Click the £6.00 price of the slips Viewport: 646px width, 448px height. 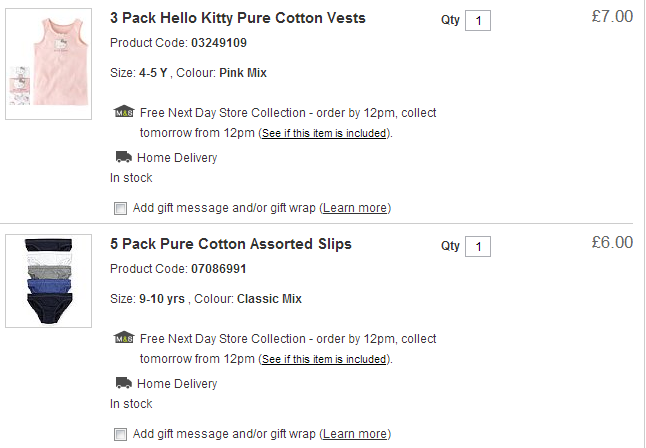click(612, 242)
